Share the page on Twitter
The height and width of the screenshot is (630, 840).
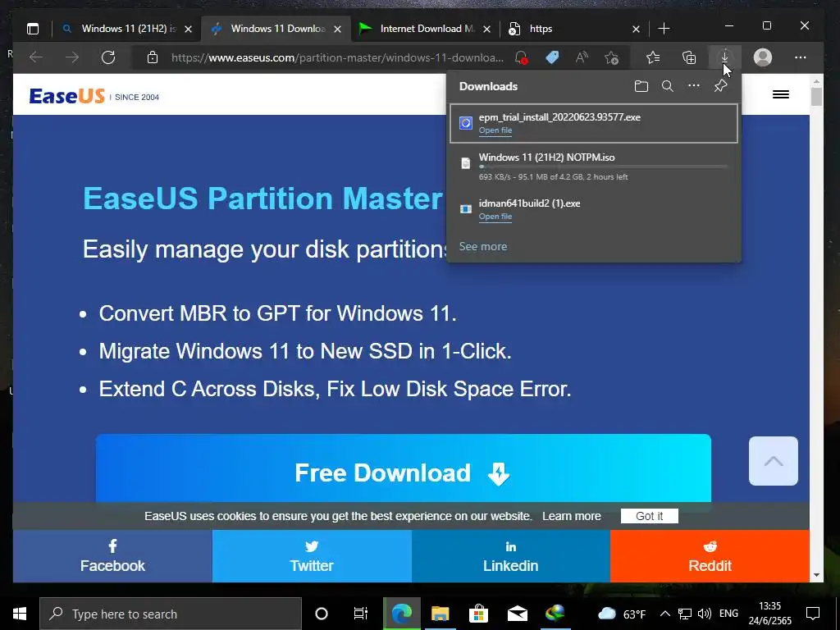click(x=312, y=556)
